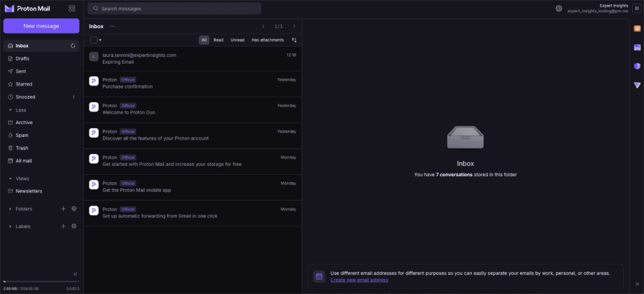The height and width of the screenshot is (294, 644).
Task: Add a new label with plus icon
Action: point(63,226)
